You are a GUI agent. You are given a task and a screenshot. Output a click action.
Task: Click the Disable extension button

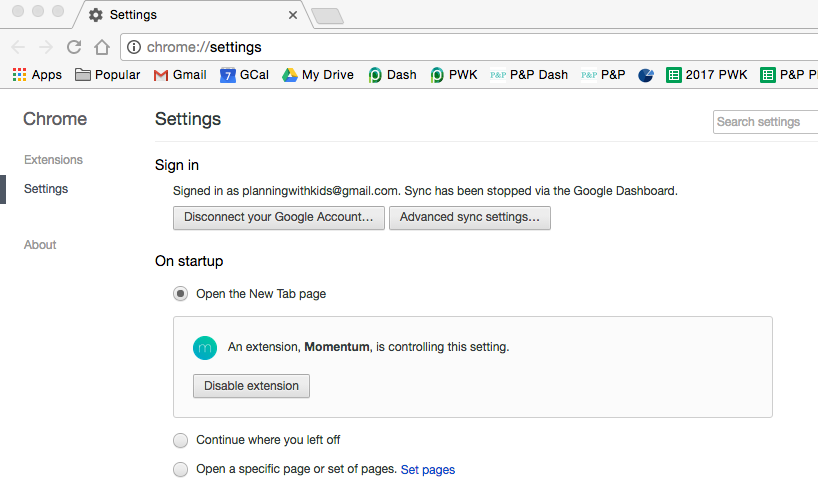[251, 386]
